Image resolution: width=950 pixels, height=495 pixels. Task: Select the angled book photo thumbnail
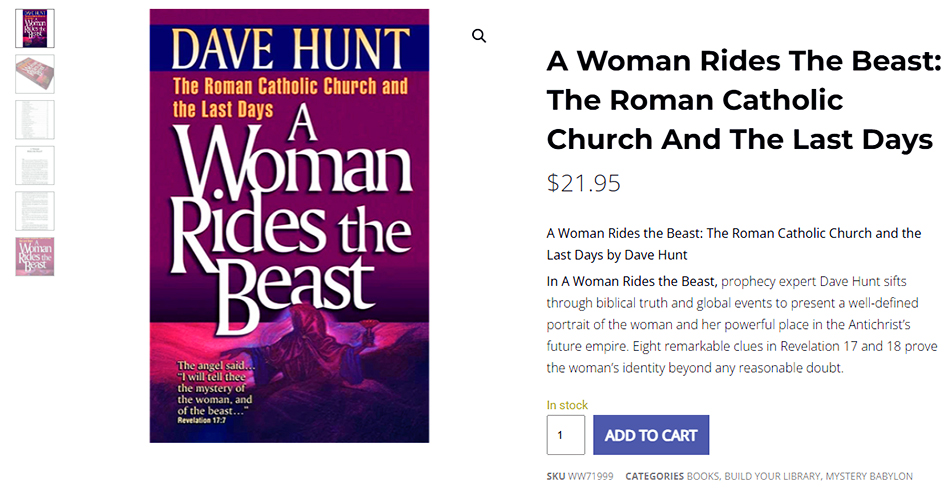35,74
